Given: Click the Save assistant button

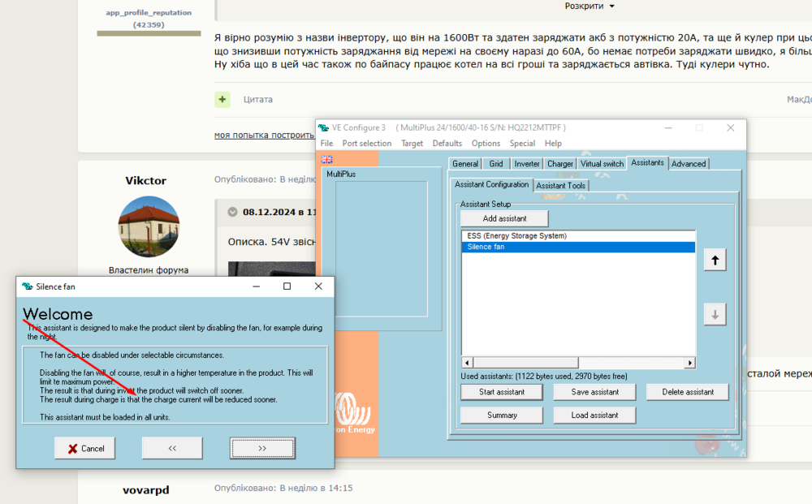Looking at the screenshot, I should coord(594,392).
